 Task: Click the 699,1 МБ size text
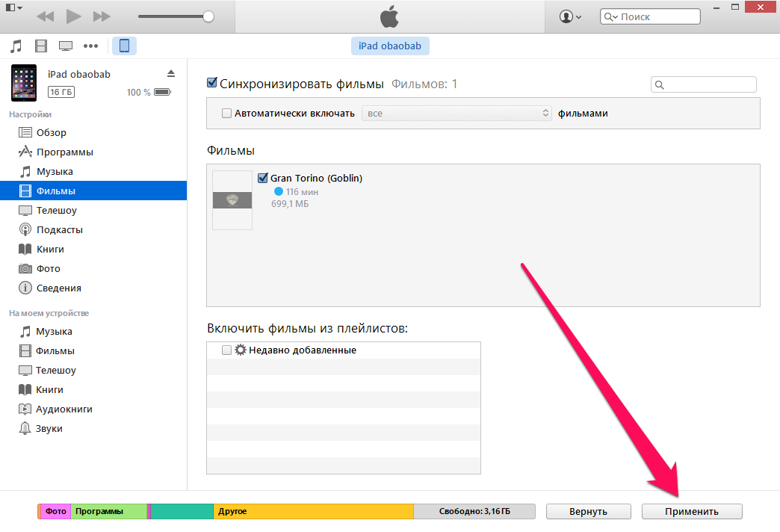[290, 204]
